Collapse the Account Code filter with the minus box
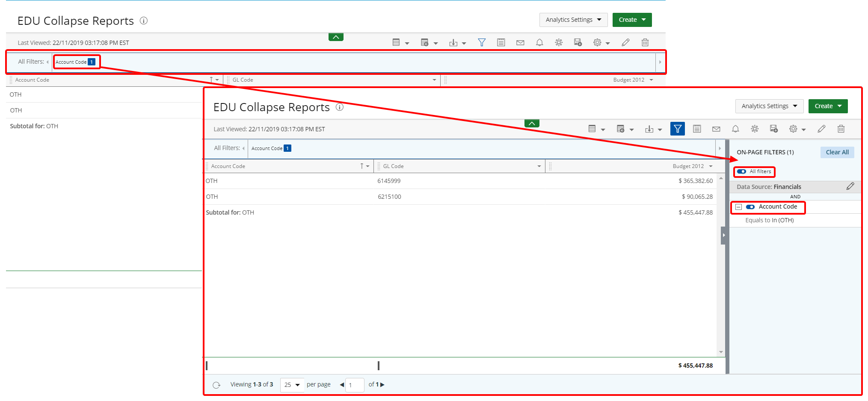The width and height of the screenshot is (868, 401). click(738, 207)
